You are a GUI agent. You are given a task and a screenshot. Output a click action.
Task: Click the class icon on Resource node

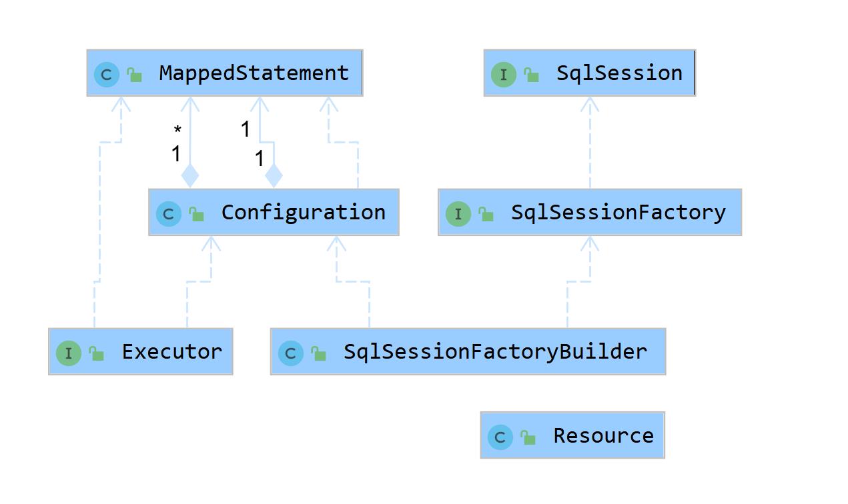pos(500,437)
